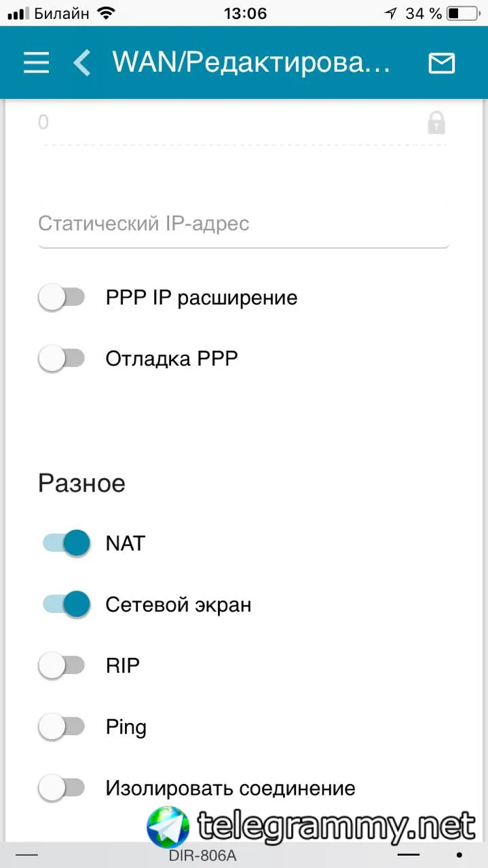The height and width of the screenshot is (868, 488).
Task: Disable the NAT toggle
Action: click(67, 543)
